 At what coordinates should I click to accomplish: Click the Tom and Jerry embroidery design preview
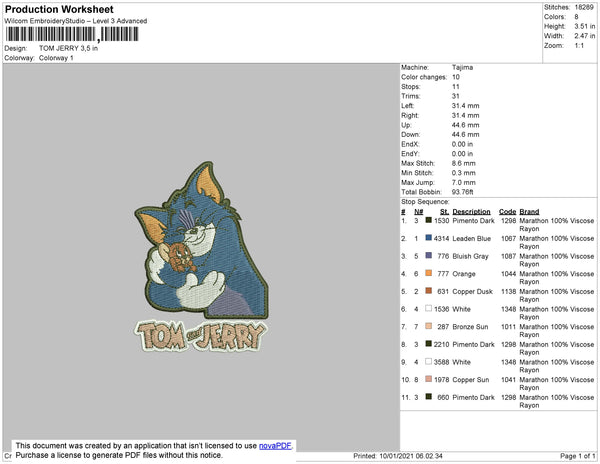[x=201, y=256]
